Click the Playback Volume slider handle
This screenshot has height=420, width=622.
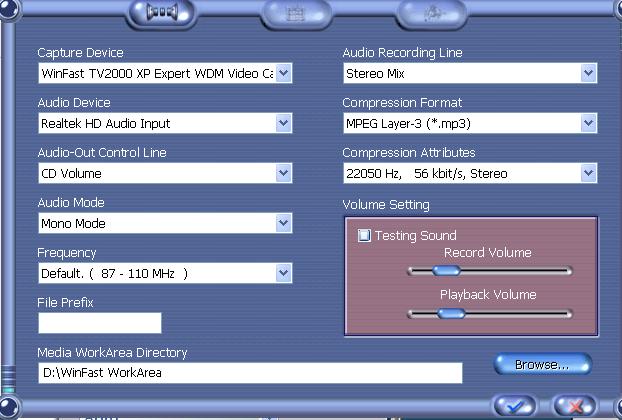point(451,314)
